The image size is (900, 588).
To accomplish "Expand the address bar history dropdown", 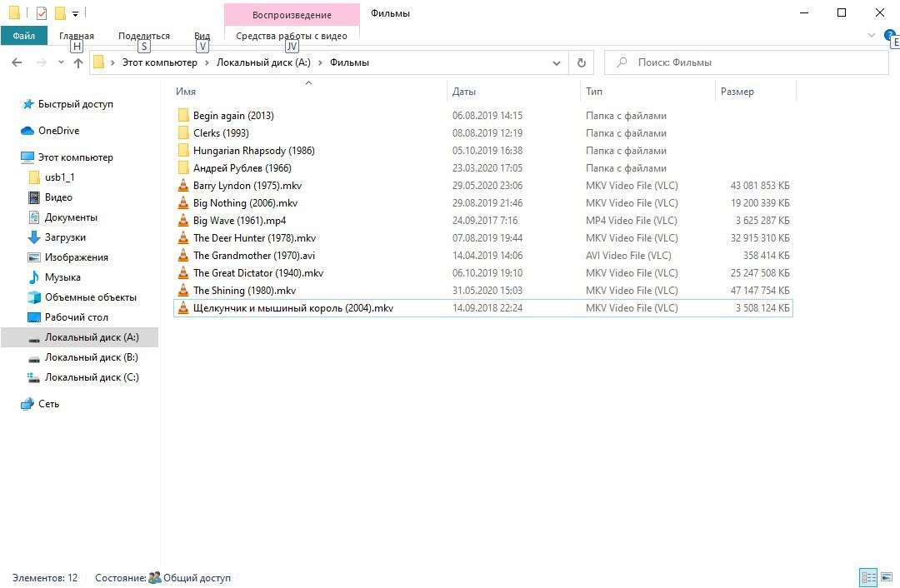I will 556,62.
